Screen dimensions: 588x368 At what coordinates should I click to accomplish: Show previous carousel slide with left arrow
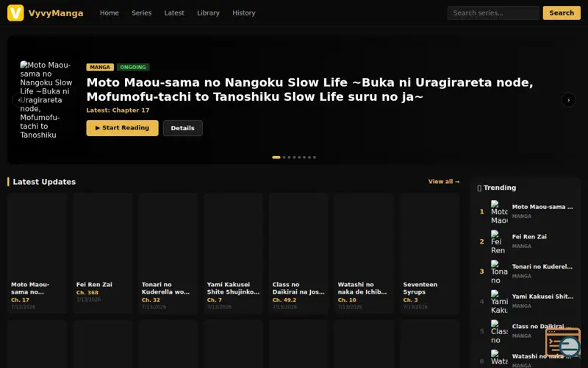pos(18,100)
